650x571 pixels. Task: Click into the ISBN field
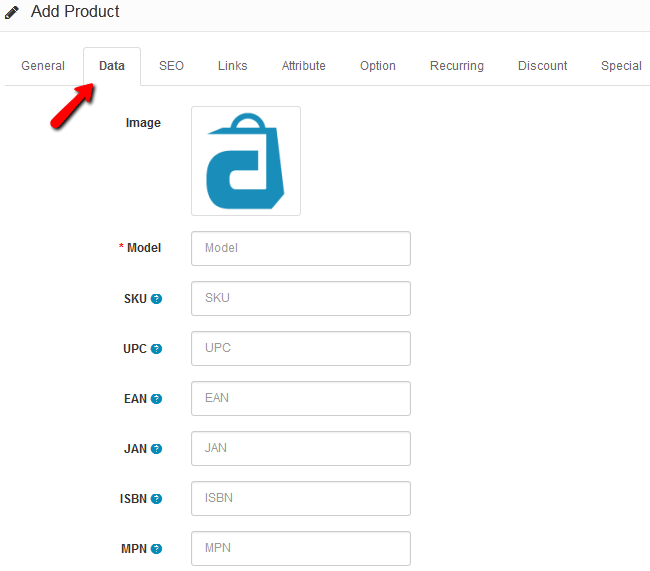point(301,498)
